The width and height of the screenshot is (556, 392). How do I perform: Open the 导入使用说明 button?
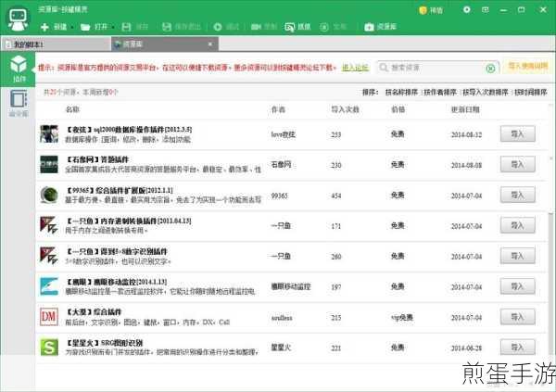click(527, 67)
